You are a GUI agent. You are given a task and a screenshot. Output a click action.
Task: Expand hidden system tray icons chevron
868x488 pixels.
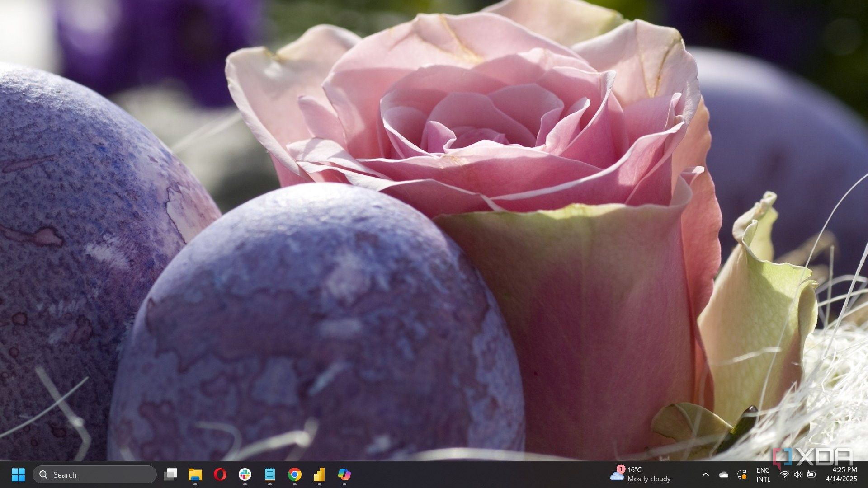coord(705,474)
